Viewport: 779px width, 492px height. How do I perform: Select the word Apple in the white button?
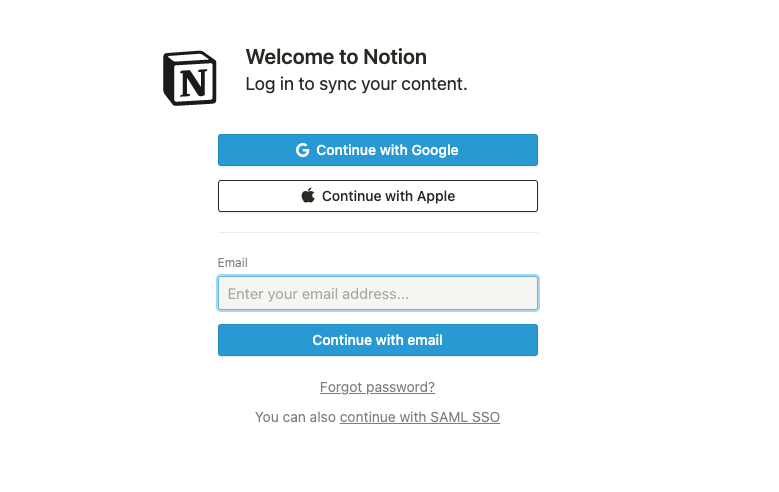(x=436, y=196)
